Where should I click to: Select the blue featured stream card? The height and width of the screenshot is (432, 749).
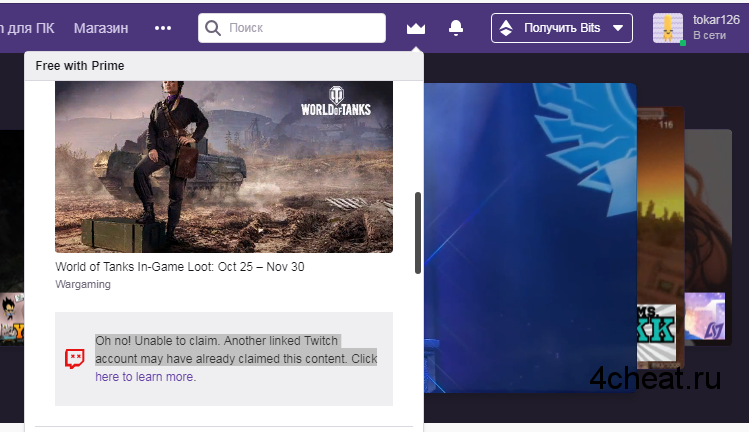(x=530, y=238)
